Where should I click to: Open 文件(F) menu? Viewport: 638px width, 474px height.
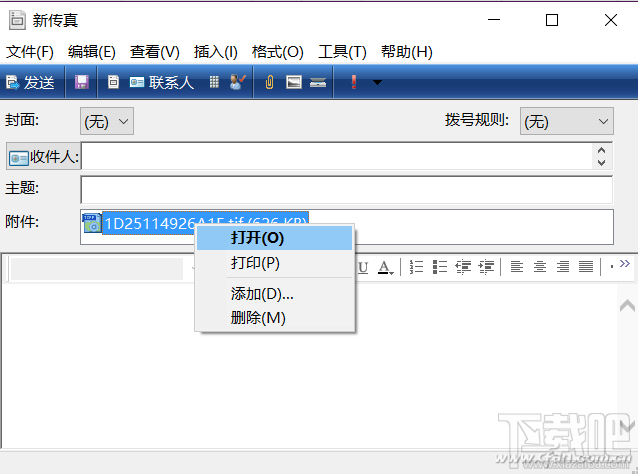click(x=30, y=52)
